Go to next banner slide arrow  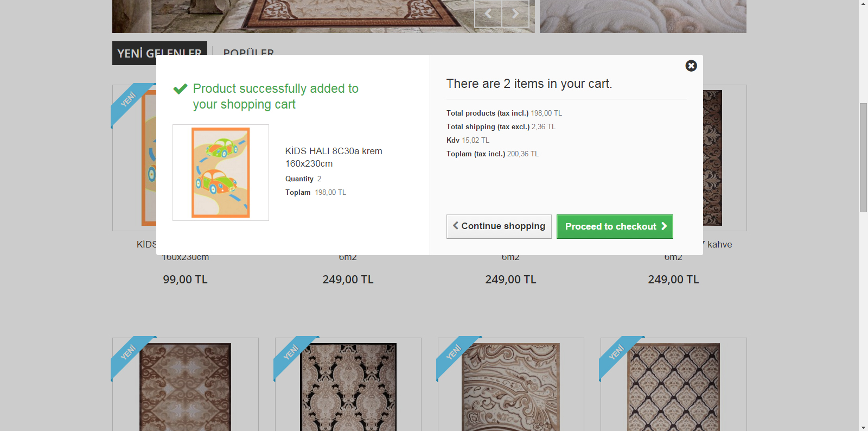point(515,14)
